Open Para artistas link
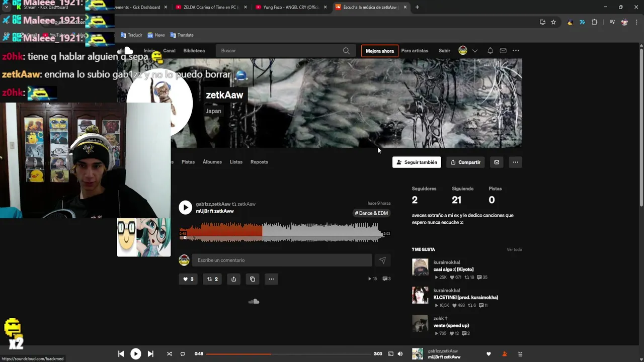The height and width of the screenshot is (362, 644). 415,51
